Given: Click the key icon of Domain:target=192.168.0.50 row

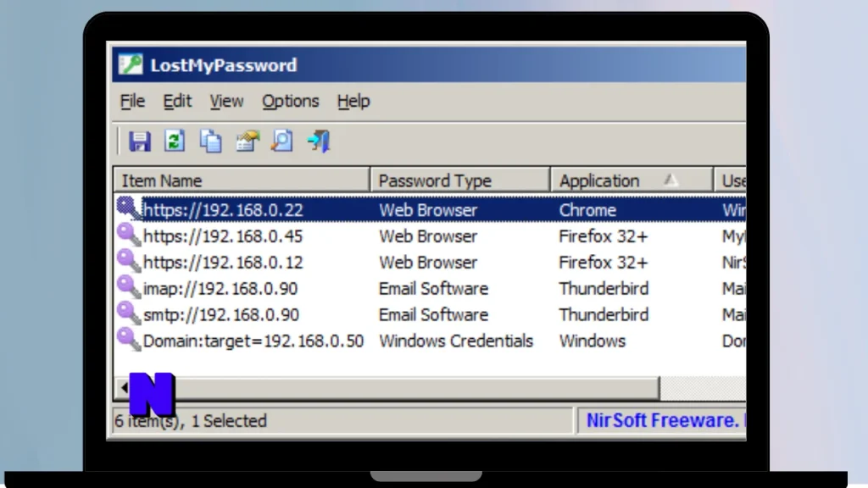Looking at the screenshot, I should tap(129, 339).
